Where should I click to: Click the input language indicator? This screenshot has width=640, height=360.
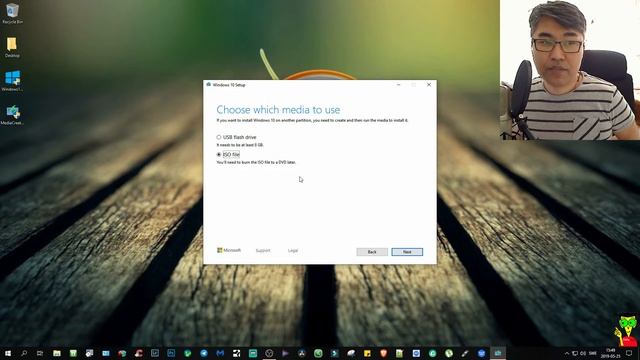pyautogui.click(x=593, y=353)
